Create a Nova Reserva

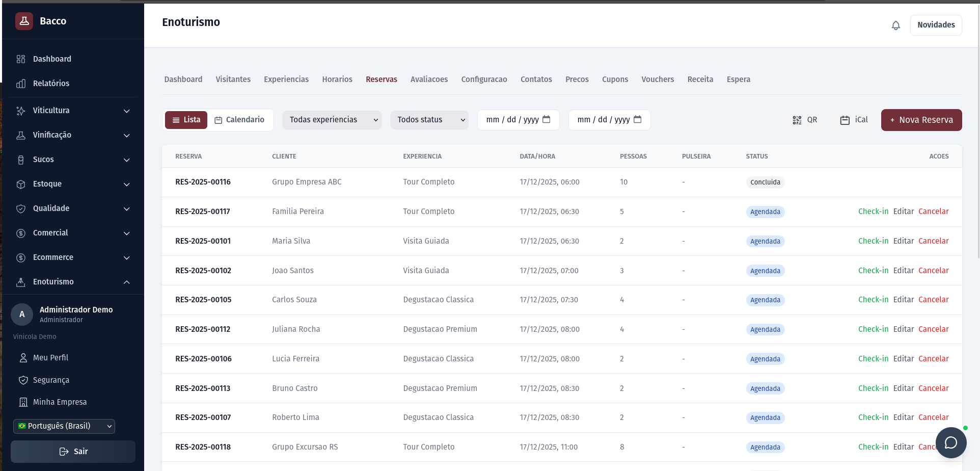click(x=921, y=120)
